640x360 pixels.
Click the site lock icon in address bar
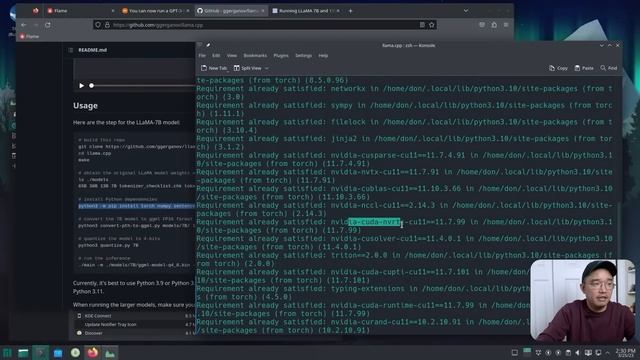pos(107,25)
